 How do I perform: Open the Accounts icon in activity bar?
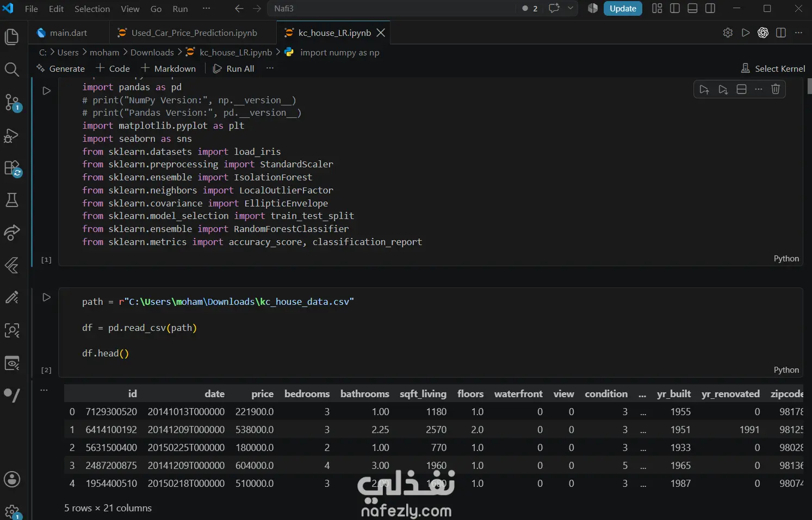11,479
